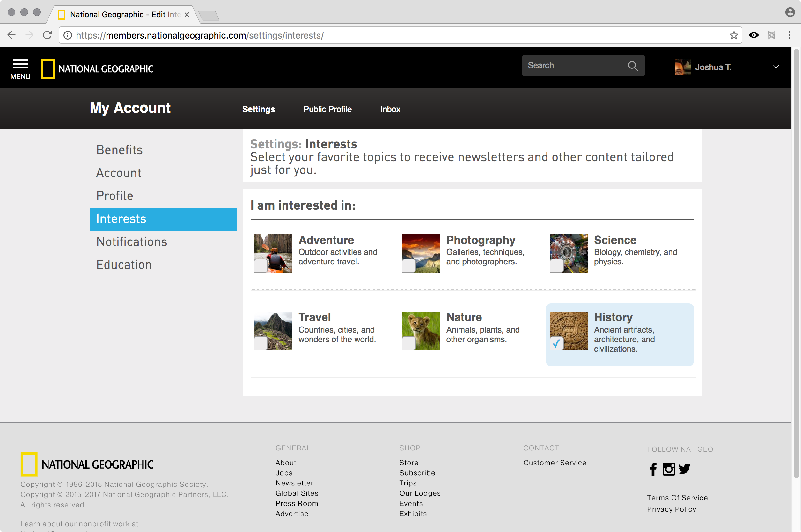The height and width of the screenshot is (532, 801).
Task: Check the Adventure interest checkbox
Action: [261, 266]
